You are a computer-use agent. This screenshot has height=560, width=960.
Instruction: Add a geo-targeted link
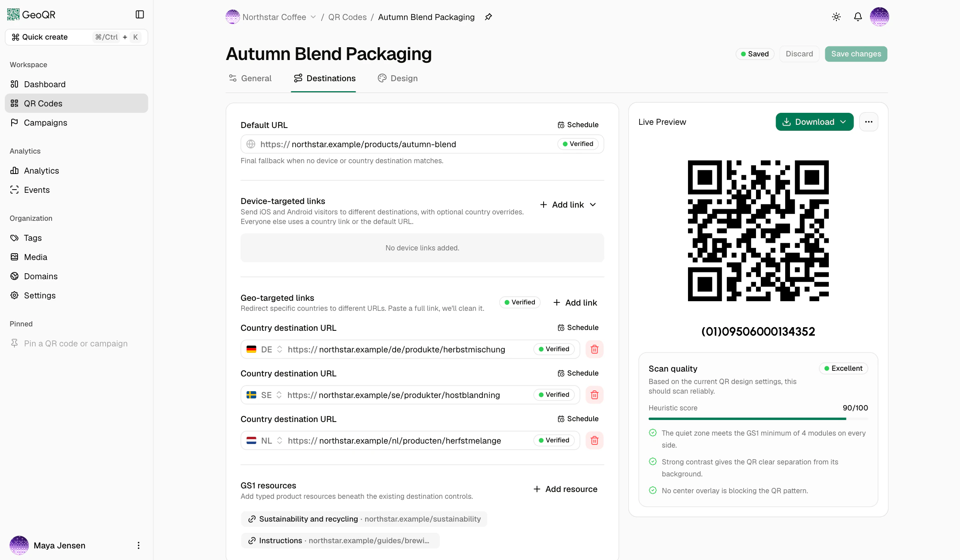pyautogui.click(x=575, y=303)
